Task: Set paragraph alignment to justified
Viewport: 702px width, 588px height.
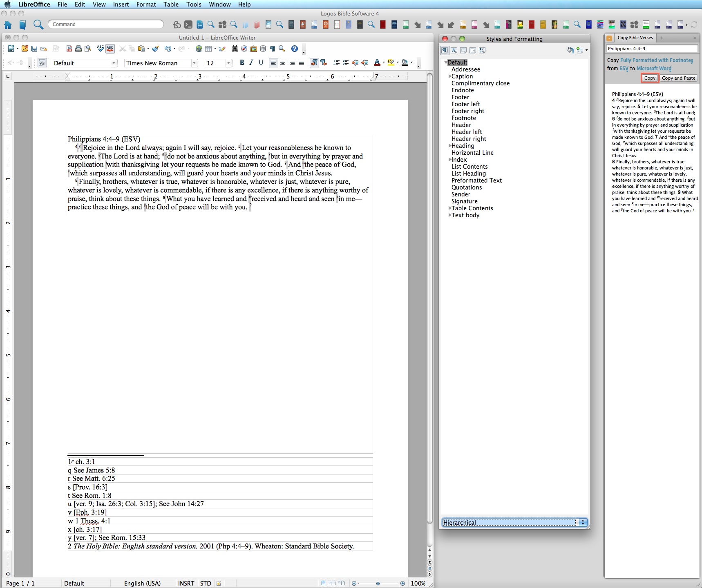Action: coord(302,63)
